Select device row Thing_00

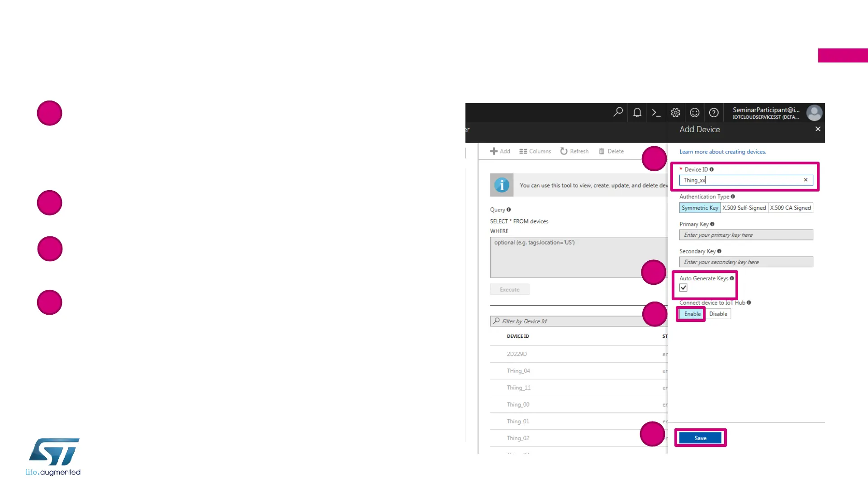pos(579,404)
